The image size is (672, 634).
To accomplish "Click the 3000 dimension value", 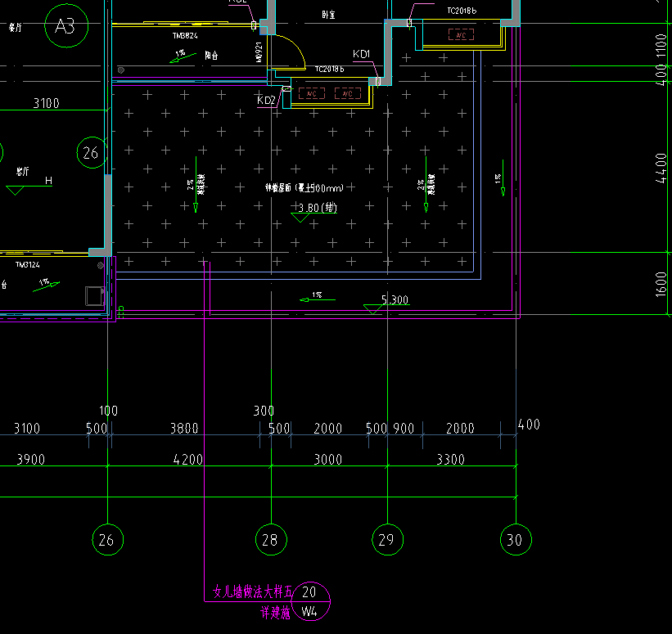I will pyautogui.click(x=328, y=459).
